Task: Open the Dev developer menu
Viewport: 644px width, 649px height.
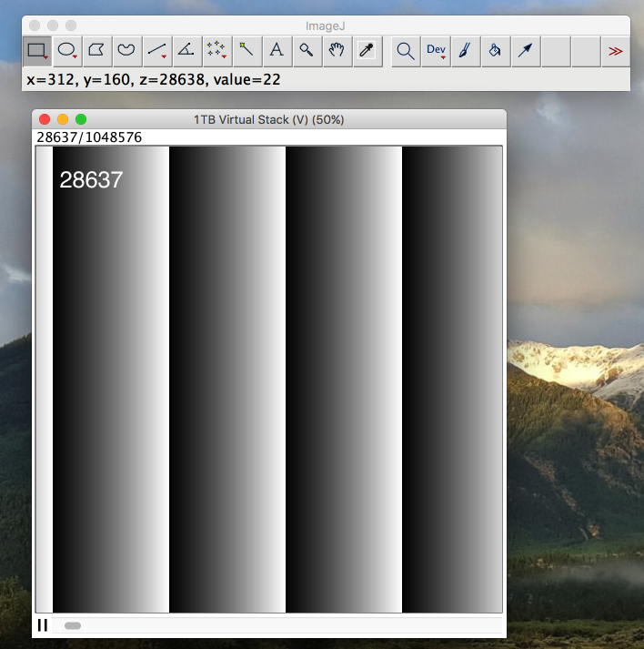Action: point(436,51)
